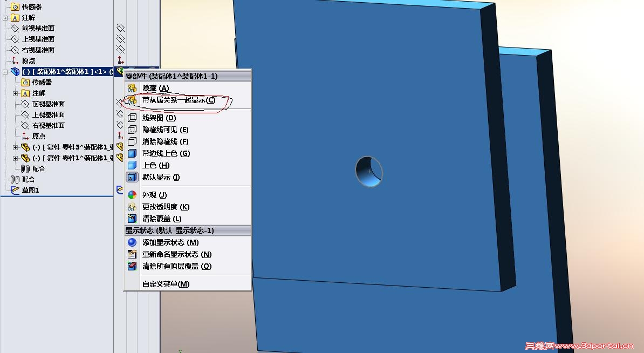Select 上视基准面 nested under the sub-assembly
The image size is (644, 353).
(x=43, y=114)
